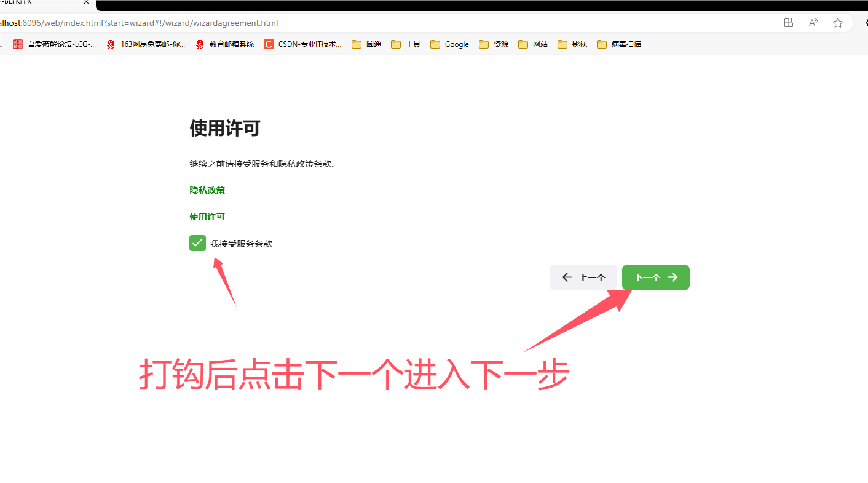Image resolution: width=868 pixels, height=483 pixels.
Task: Add page to favorites star icon
Action: click(x=838, y=23)
